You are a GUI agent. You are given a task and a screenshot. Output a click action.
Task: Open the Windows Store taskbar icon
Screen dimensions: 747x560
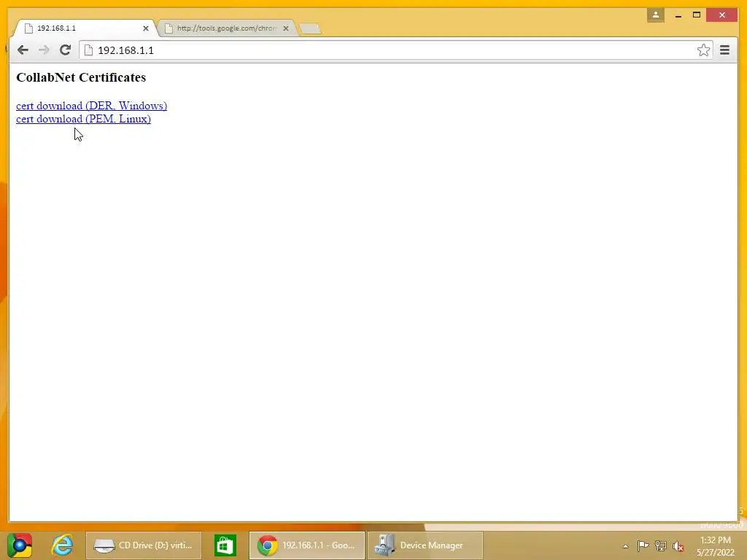coord(225,545)
